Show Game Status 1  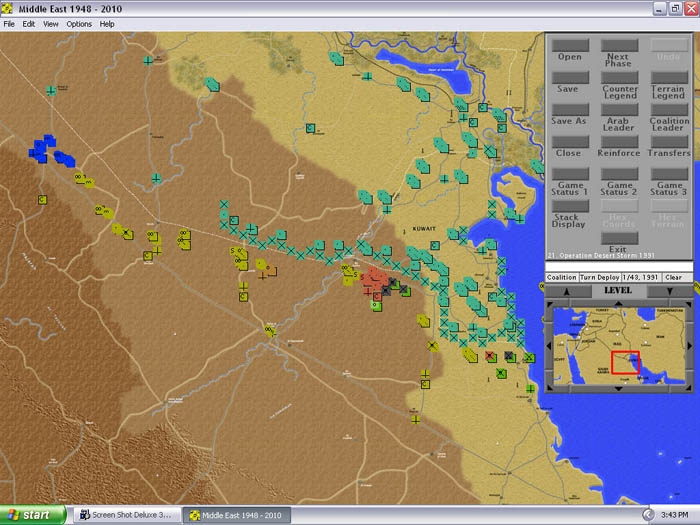(x=570, y=174)
